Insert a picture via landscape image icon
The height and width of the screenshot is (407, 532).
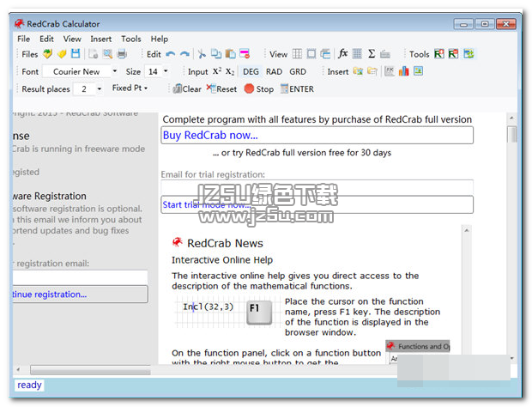point(418,71)
